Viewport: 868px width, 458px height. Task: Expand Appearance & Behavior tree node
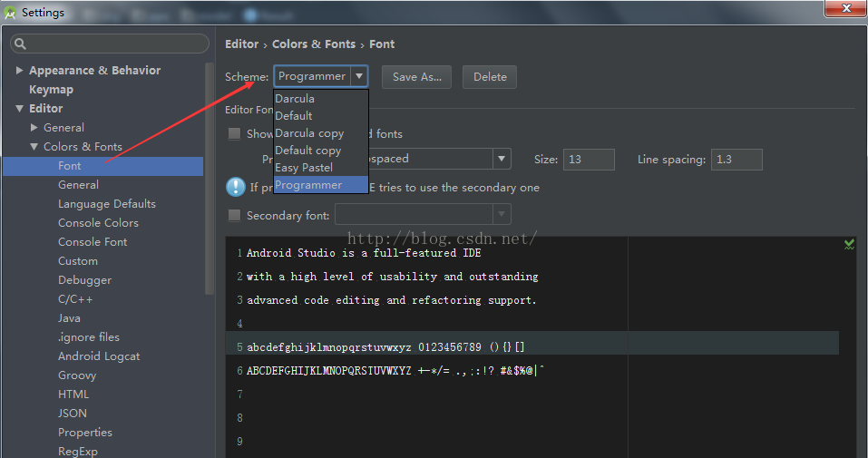19,71
